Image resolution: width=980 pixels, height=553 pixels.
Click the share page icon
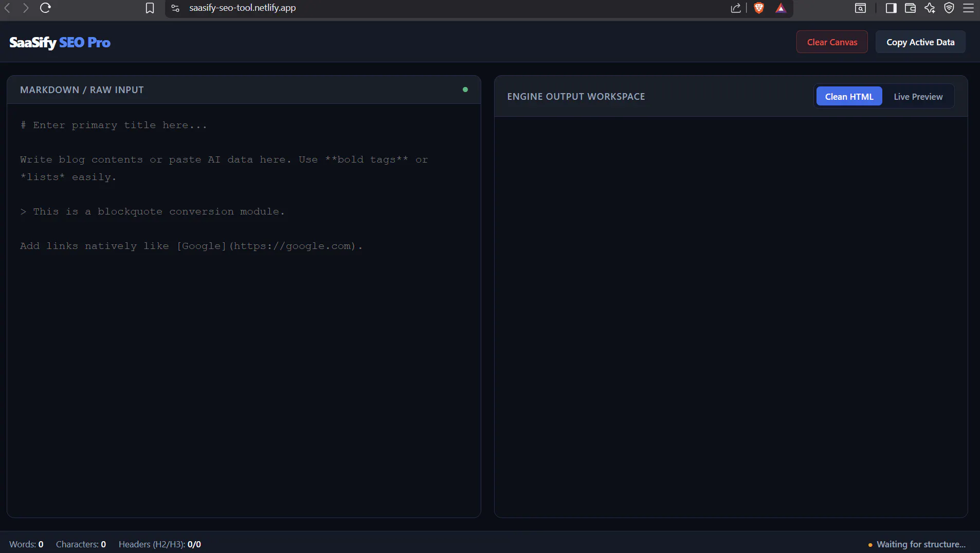click(x=736, y=8)
